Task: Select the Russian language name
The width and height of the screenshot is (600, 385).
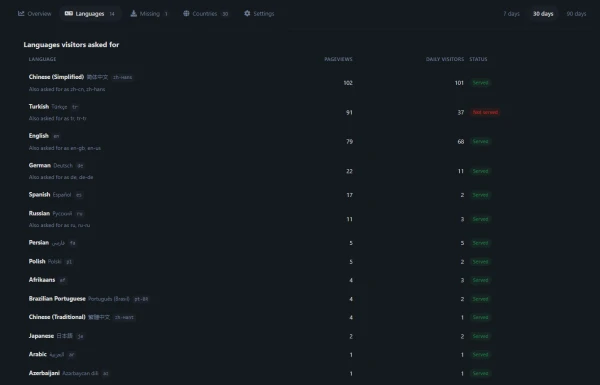Action: click(39, 213)
